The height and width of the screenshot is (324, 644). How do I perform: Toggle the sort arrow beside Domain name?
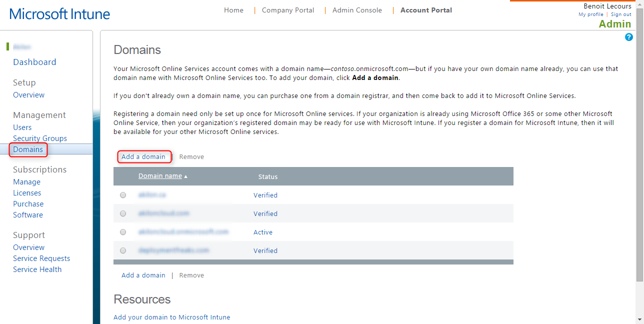[x=186, y=176]
